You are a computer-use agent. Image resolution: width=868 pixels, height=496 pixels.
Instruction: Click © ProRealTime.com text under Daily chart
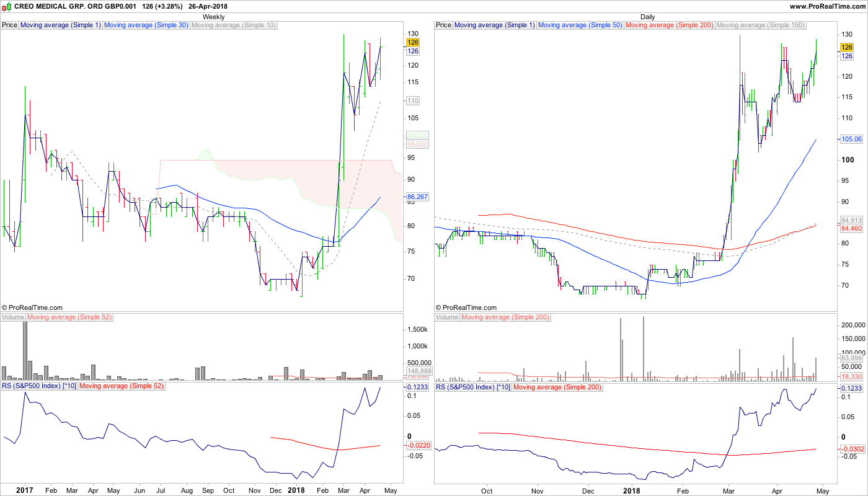[x=466, y=308]
